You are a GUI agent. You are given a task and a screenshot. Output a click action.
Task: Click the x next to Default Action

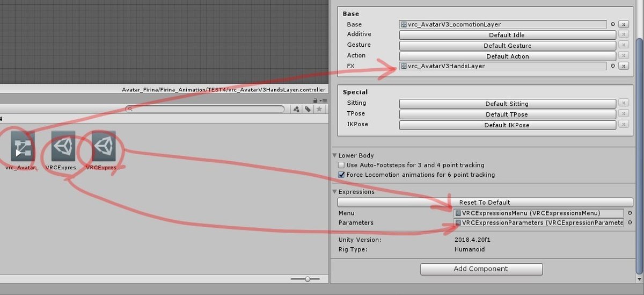(x=623, y=56)
